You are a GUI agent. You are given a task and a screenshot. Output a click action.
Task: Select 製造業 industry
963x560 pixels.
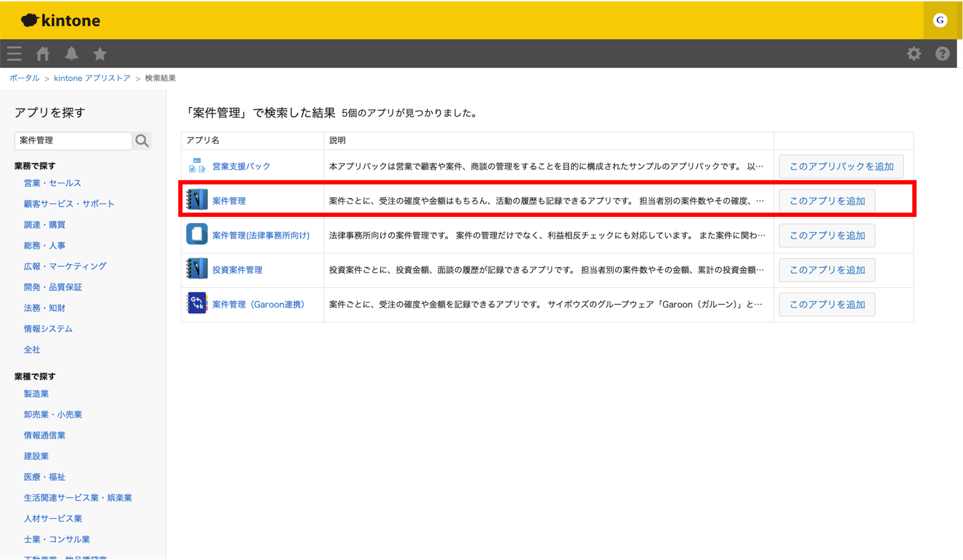(36, 393)
